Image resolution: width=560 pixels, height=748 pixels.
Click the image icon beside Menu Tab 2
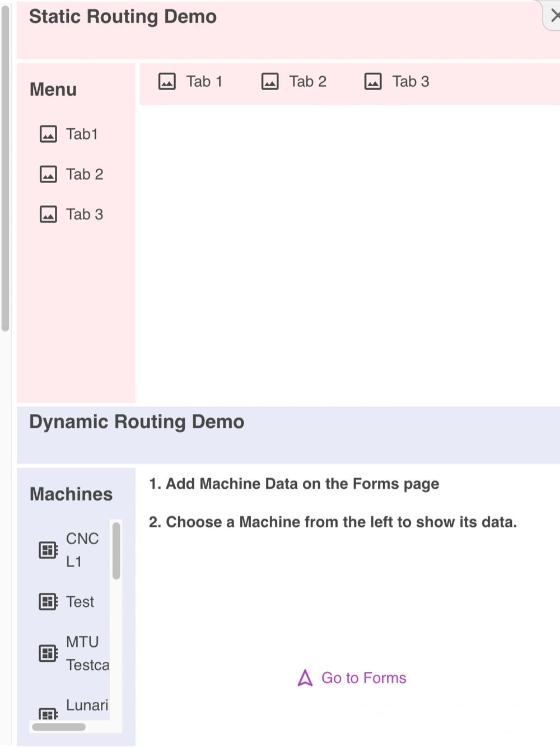tap(48, 175)
